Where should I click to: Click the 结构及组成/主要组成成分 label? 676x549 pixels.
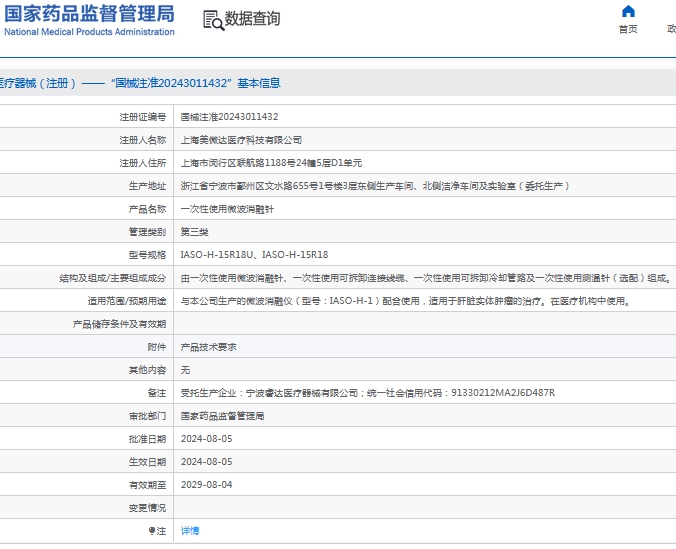113,278
